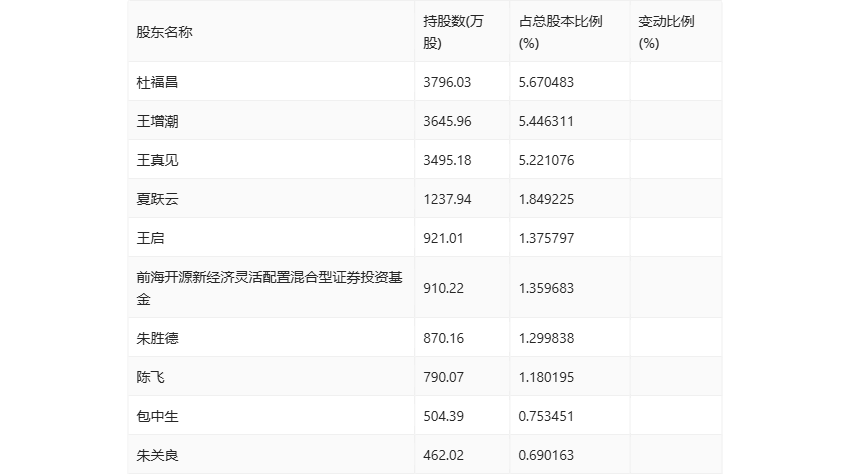Click the percentage 5.221076
850x474 pixels.
pos(546,160)
